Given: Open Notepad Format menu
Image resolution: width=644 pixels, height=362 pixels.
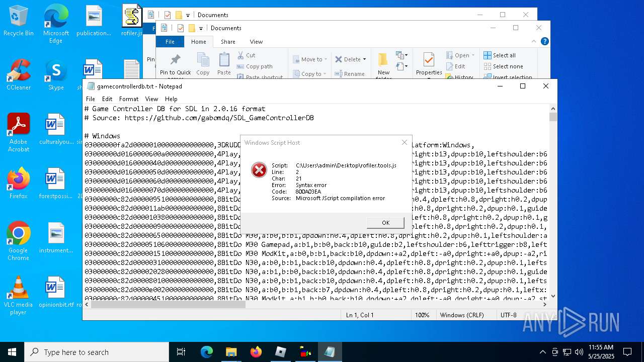Looking at the screenshot, I should [129, 99].
